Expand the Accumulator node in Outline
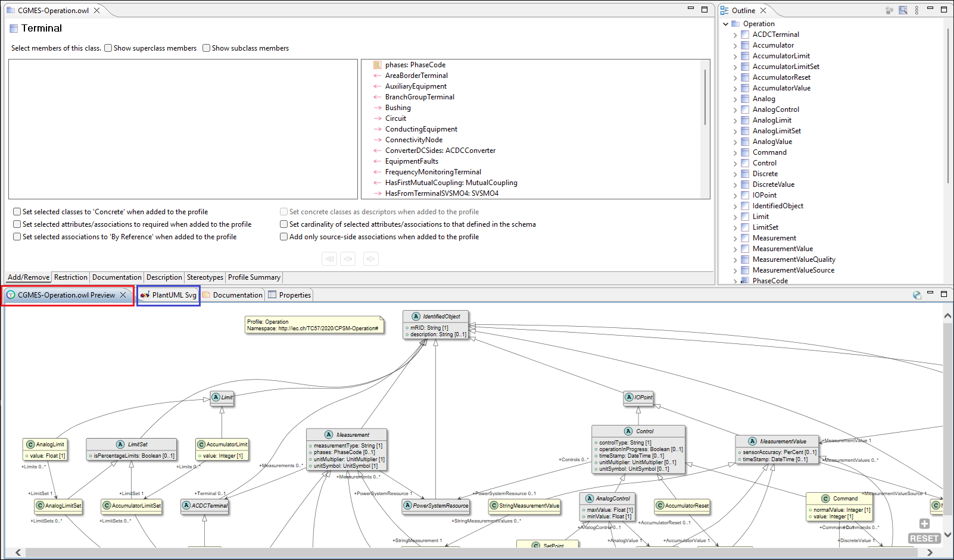The height and width of the screenshot is (560, 954). pyautogui.click(x=735, y=46)
